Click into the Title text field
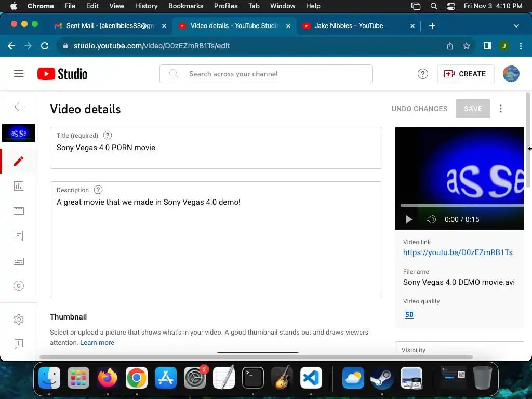532x399 pixels. click(216, 148)
